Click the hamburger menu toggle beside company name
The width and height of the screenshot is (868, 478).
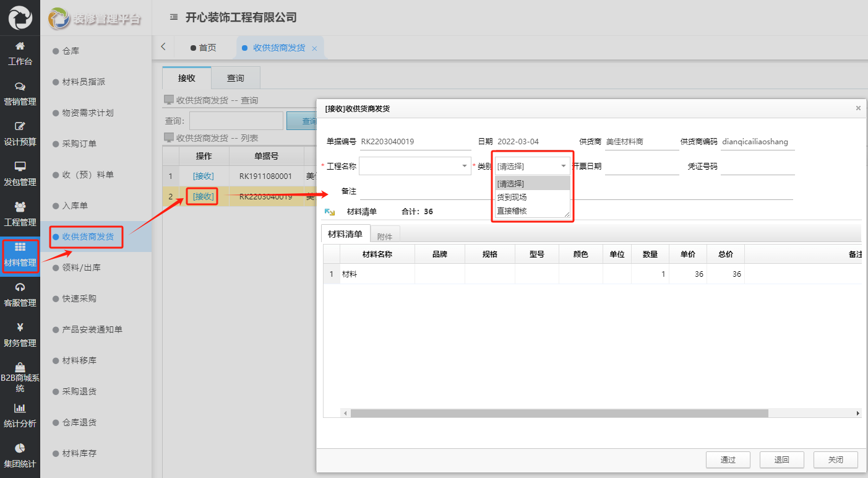click(174, 17)
